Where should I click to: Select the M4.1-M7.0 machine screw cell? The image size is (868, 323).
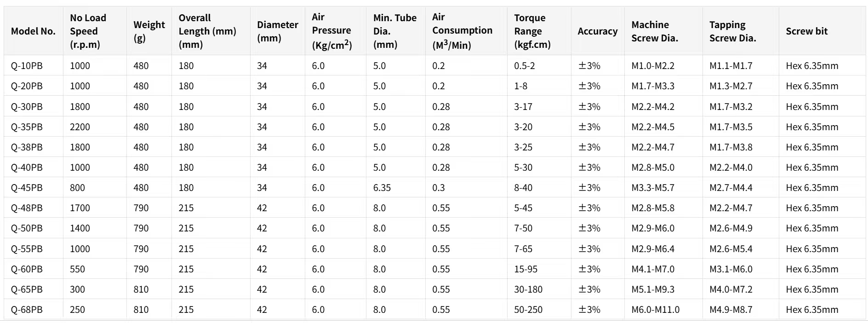click(x=653, y=269)
